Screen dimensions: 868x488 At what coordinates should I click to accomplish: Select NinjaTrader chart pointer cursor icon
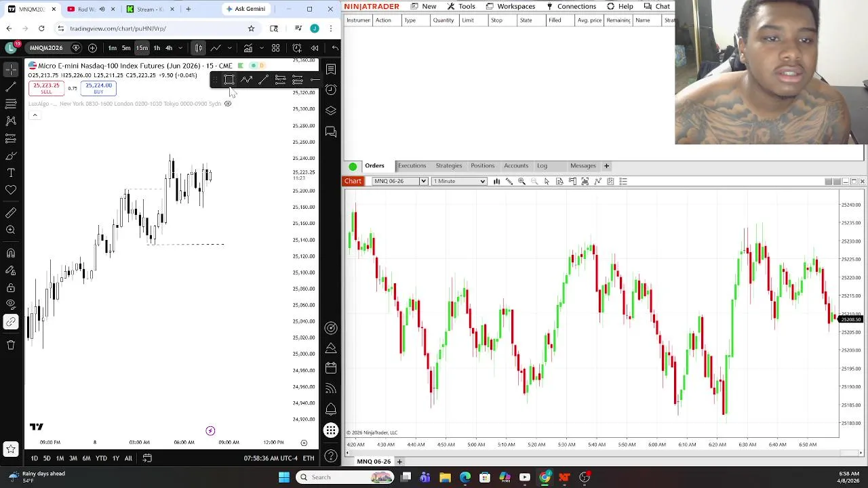click(x=547, y=181)
